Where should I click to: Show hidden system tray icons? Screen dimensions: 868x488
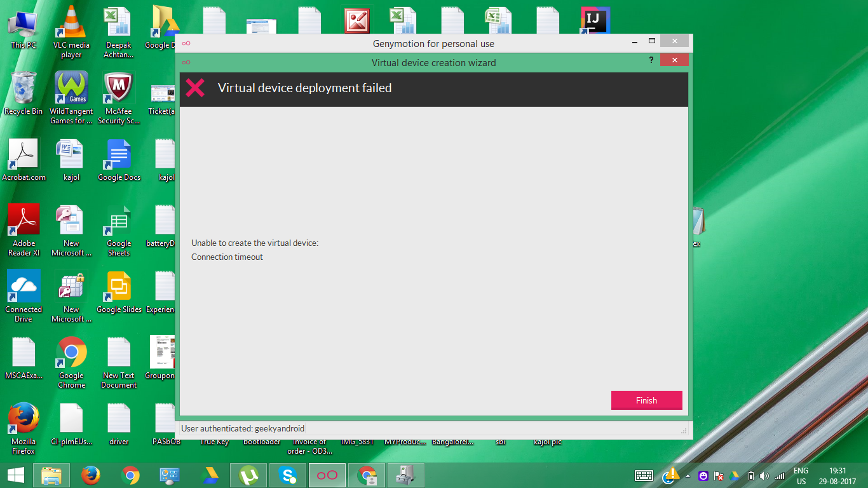tap(688, 476)
